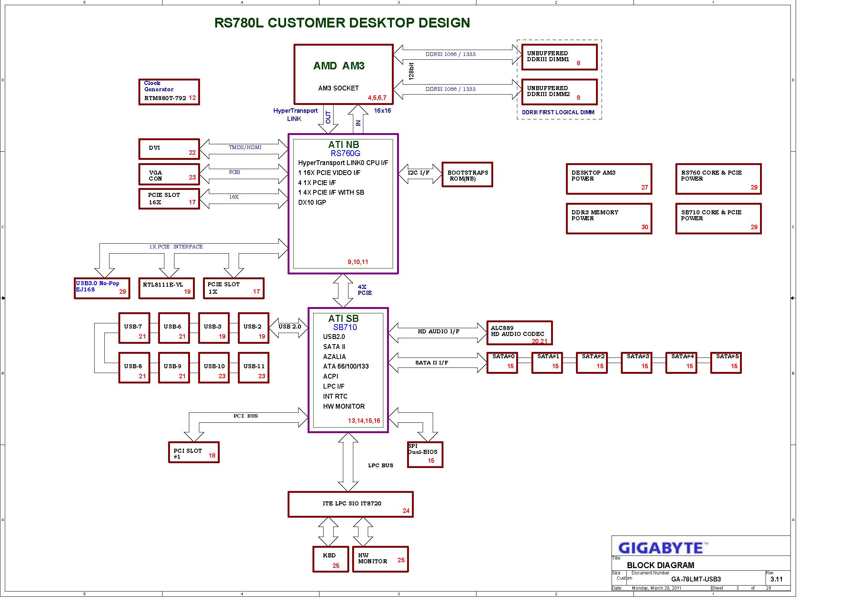868x613 pixels.
Task: Select the SATA#3 block
Action: [x=637, y=363]
